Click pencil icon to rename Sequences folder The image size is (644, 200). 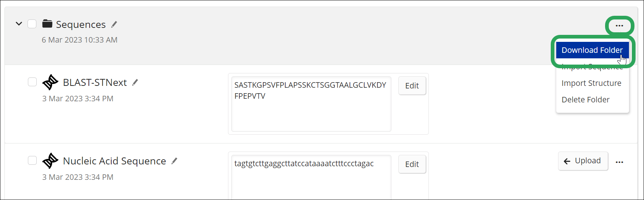[114, 25]
